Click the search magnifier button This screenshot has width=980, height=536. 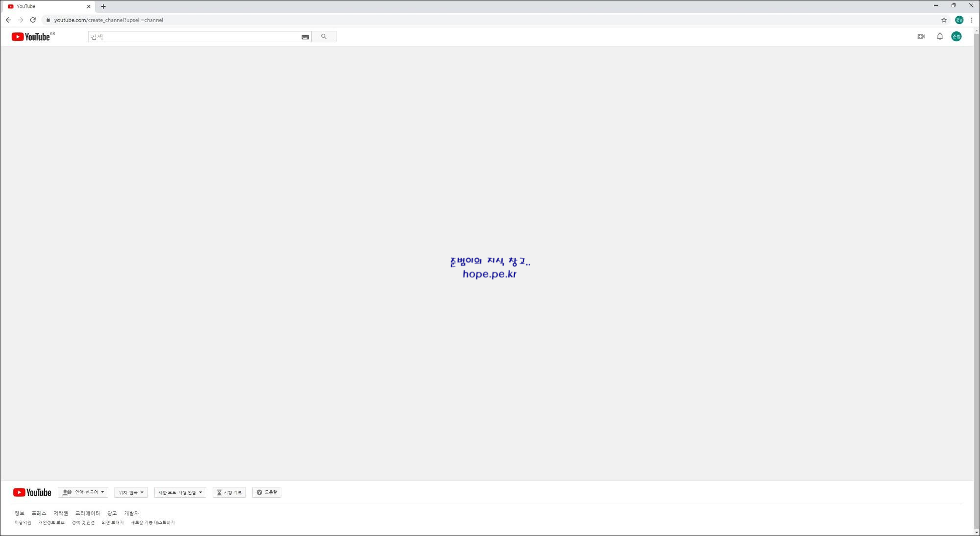(324, 37)
